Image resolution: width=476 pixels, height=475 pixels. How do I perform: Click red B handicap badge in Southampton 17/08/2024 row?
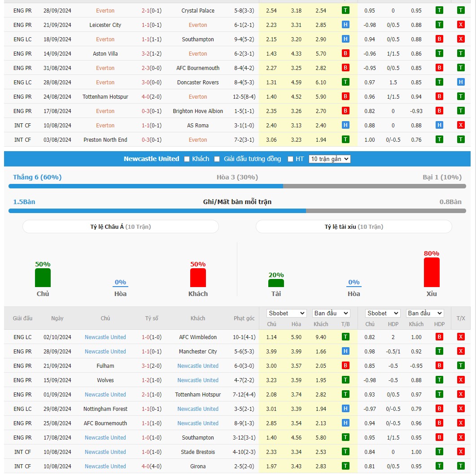(439, 437)
